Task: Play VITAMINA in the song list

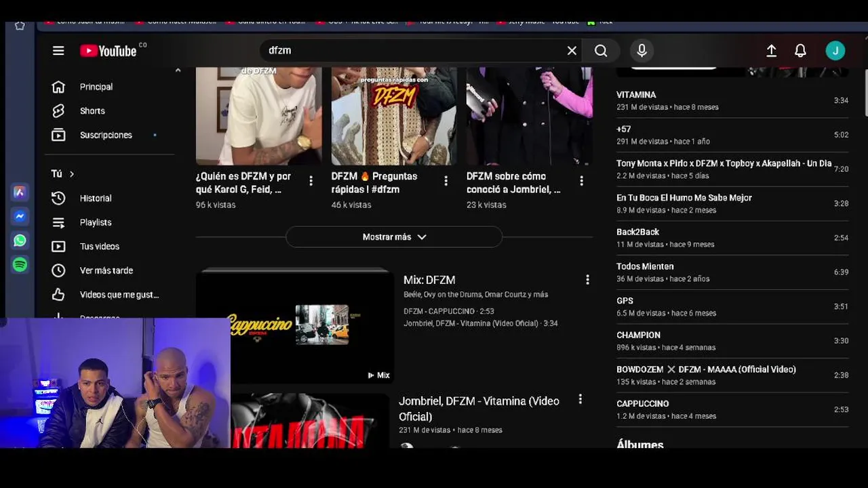Action: pos(732,100)
